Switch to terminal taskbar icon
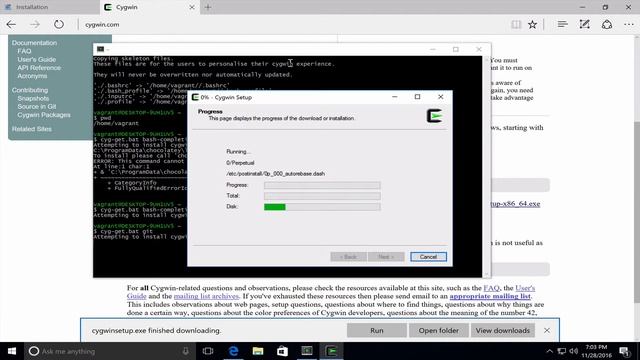Viewport: 640px width, 360px height. tap(307, 351)
